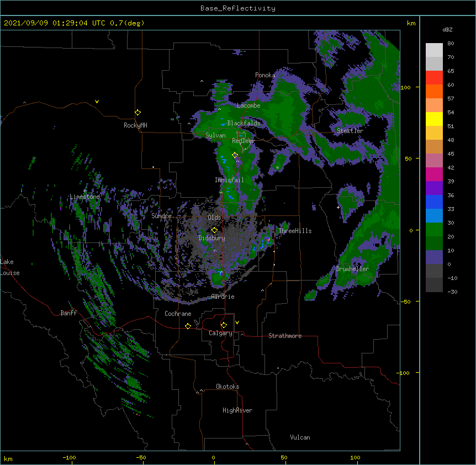Click the Drumheller city label

(352, 269)
